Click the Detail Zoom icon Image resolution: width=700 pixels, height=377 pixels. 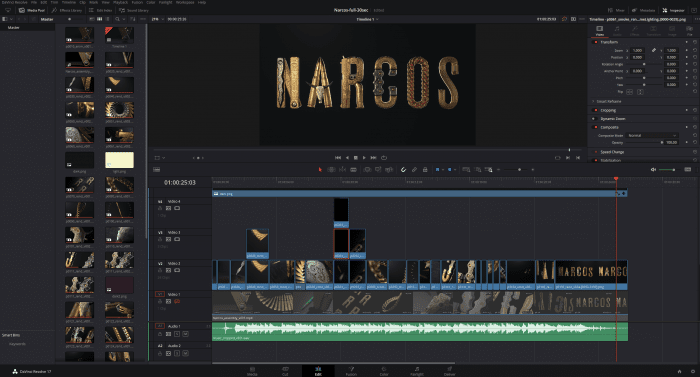click(x=478, y=169)
